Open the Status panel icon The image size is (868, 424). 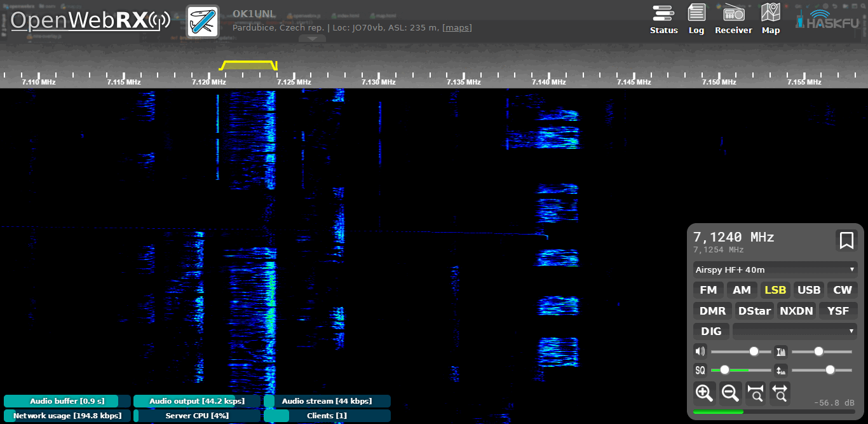663,19
